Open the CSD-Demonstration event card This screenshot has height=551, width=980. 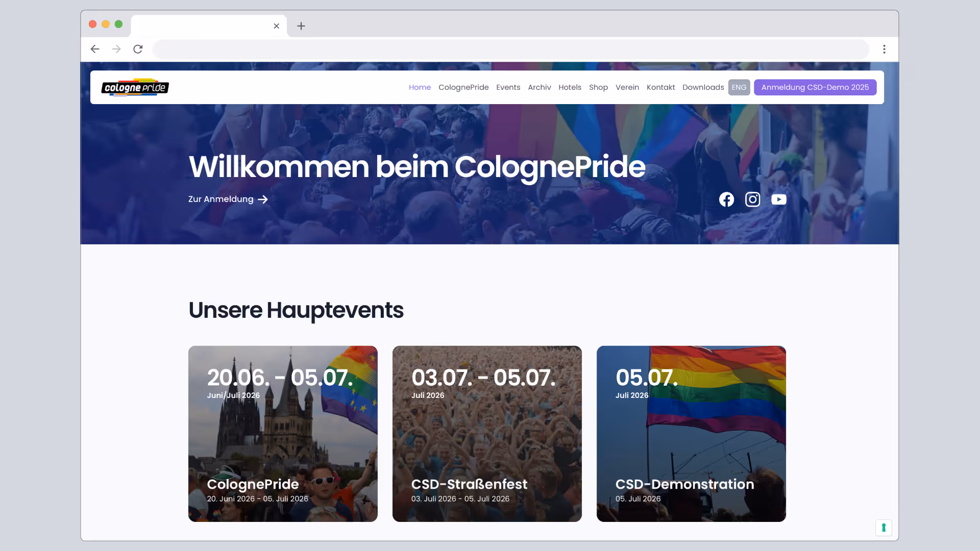point(691,434)
